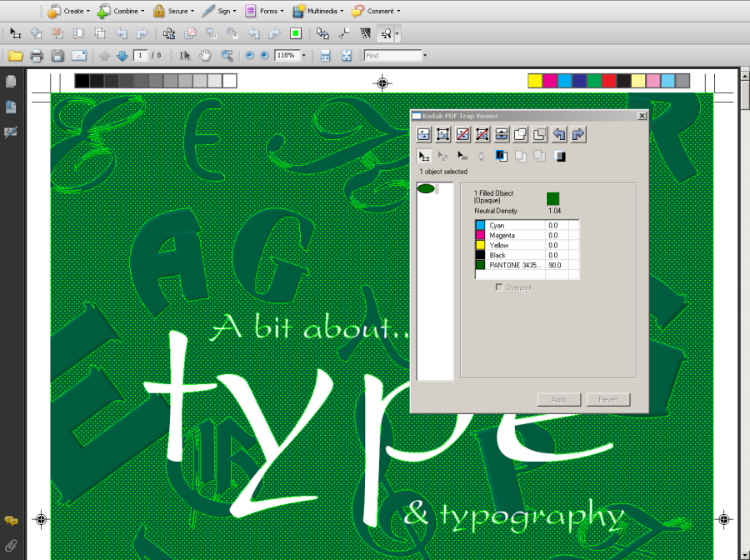This screenshot has height=560, width=750.
Task: Click the Print icon in toolbar
Action: click(36, 56)
